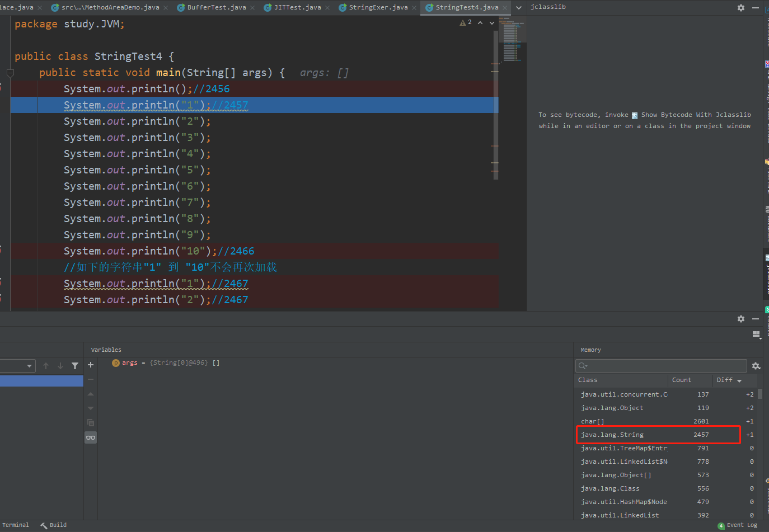Image resolution: width=769 pixels, height=532 pixels.
Task: Select the java.lang.Object memory row
Action: tap(666, 408)
